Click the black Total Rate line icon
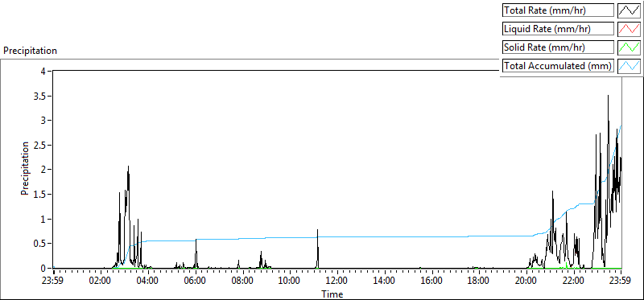Screen dimensions: 644x300 pyautogui.click(x=630, y=10)
